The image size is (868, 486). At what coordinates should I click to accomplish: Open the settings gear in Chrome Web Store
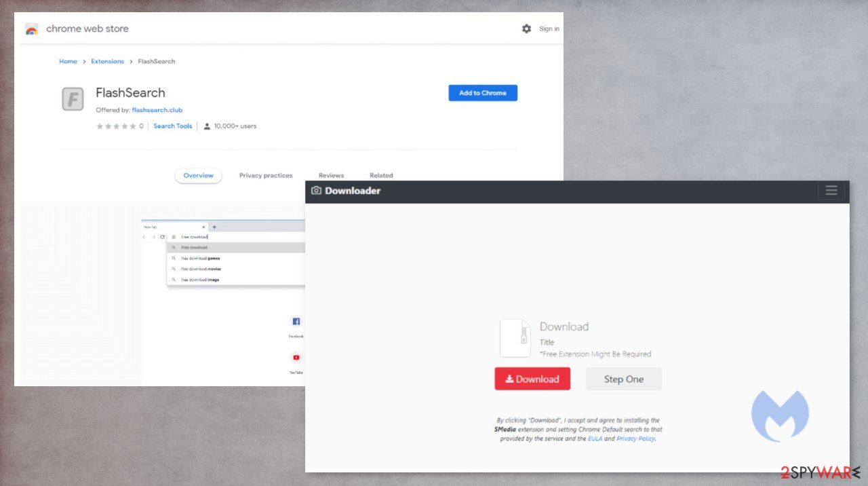click(x=526, y=29)
